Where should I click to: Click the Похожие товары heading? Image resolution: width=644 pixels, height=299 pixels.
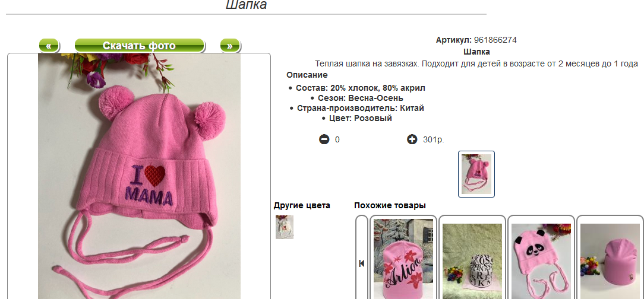coord(390,205)
